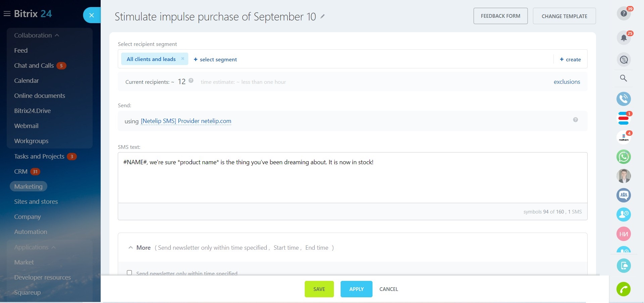644x303 pixels.
Task: Click help icon beside recipients count
Action: pyautogui.click(x=191, y=80)
